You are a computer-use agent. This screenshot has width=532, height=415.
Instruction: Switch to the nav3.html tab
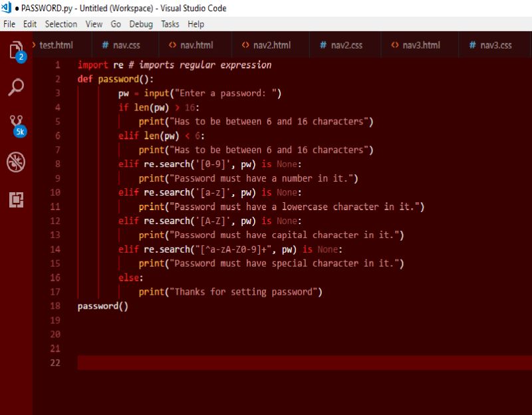tap(421, 45)
